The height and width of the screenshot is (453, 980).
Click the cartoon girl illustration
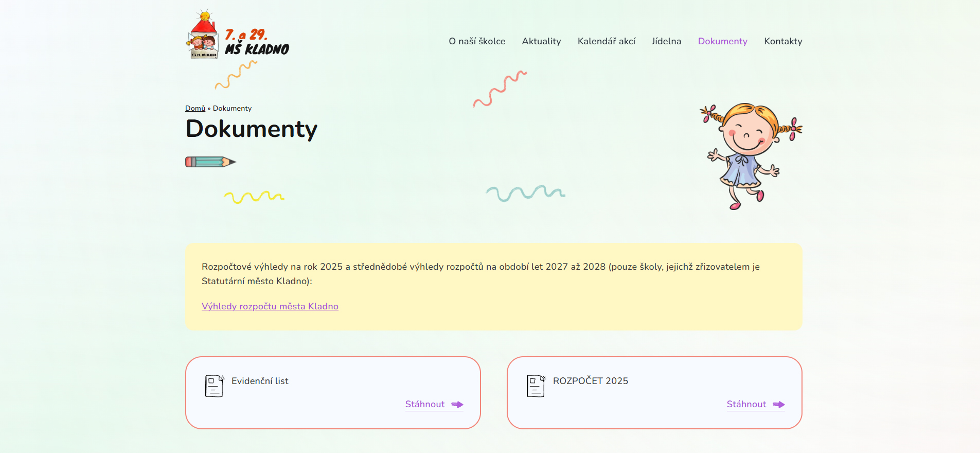(751, 155)
